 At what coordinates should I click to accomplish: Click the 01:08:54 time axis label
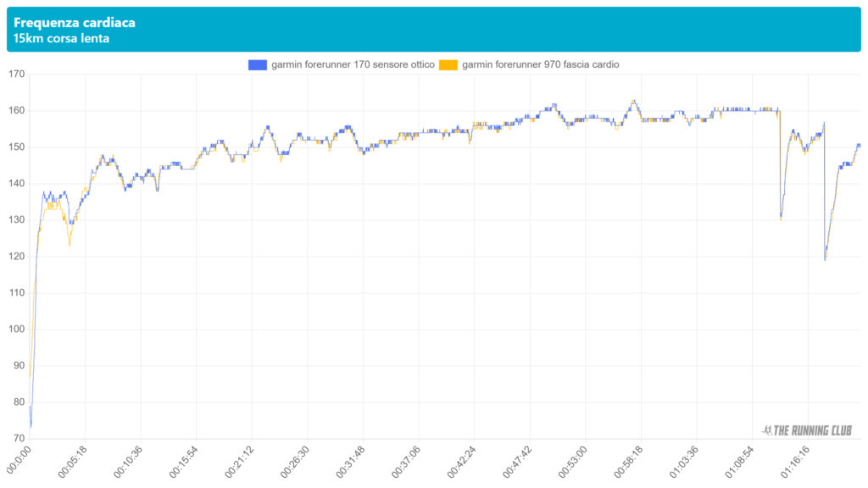tap(740, 462)
